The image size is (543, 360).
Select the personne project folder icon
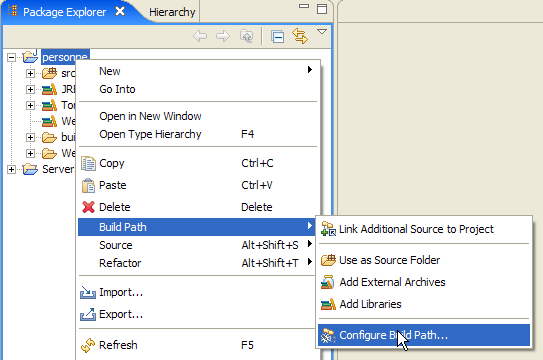pos(30,56)
